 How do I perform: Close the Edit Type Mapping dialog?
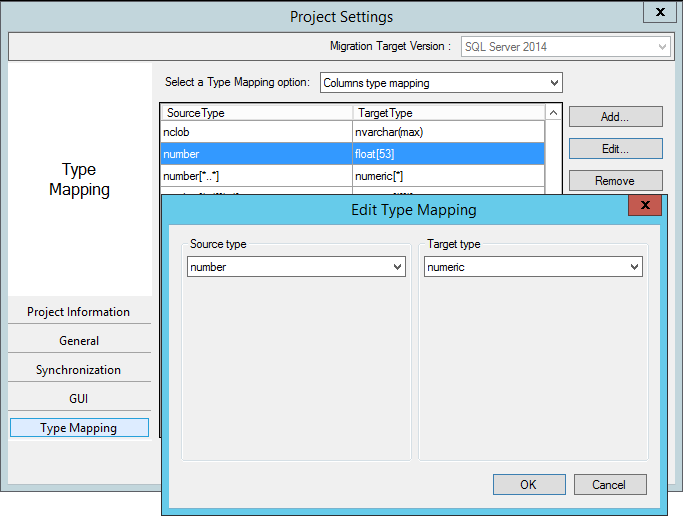click(x=645, y=206)
